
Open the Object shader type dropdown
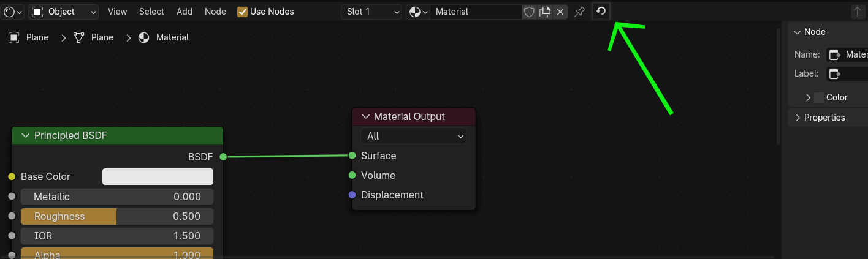click(x=64, y=12)
